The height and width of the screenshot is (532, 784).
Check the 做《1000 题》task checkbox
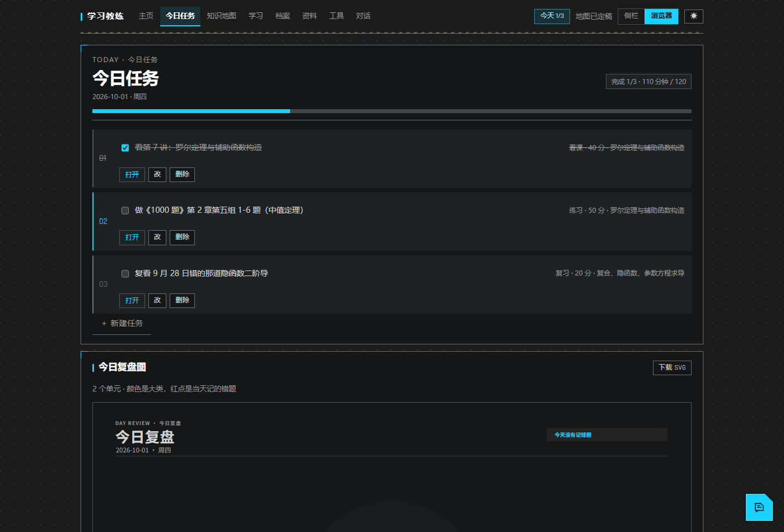click(x=125, y=211)
